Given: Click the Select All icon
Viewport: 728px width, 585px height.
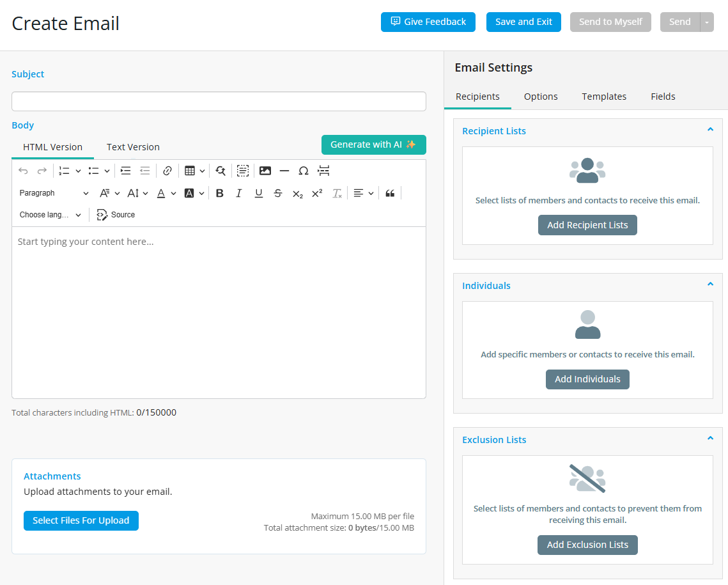Looking at the screenshot, I should (243, 171).
